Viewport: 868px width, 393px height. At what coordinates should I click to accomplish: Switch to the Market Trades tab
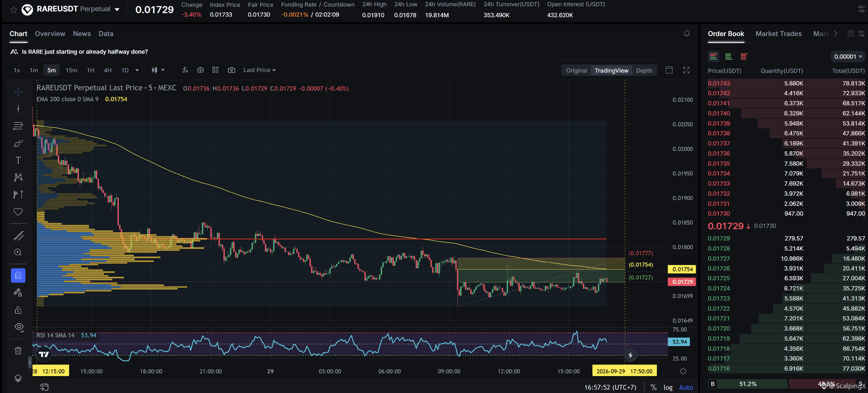(x=778, y=34)
